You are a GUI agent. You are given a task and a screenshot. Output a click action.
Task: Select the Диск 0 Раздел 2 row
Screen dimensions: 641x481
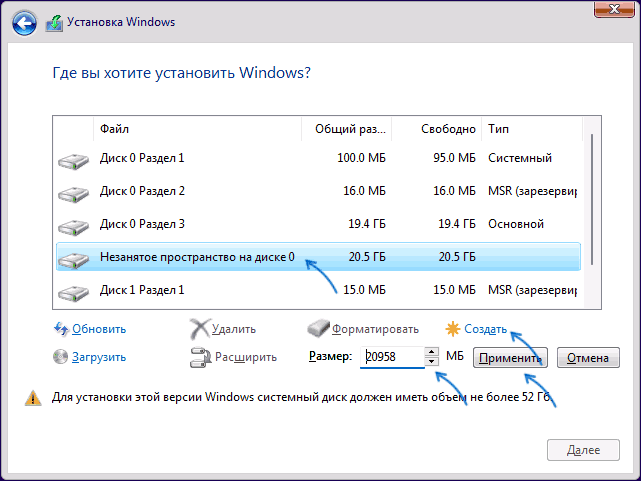tap(318, 191)
